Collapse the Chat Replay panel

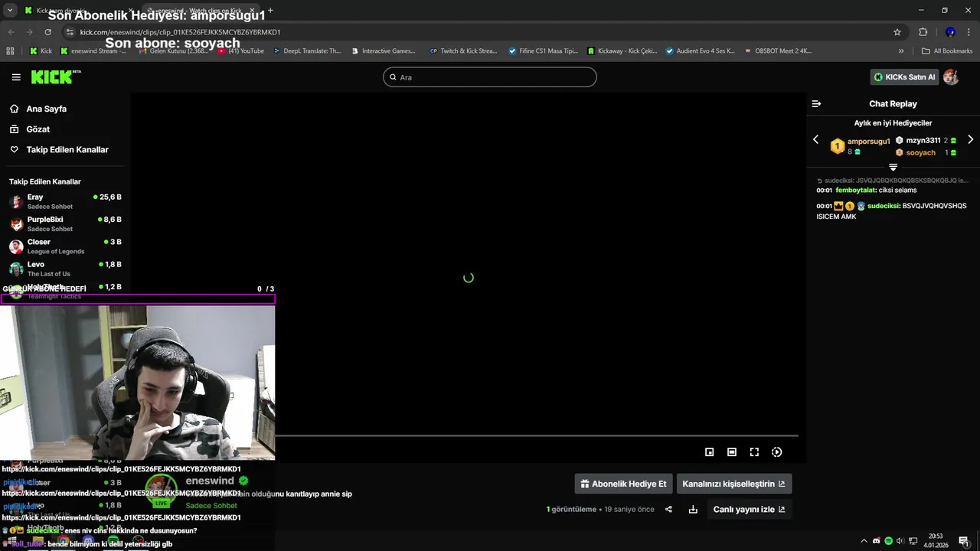click(816, 104)
